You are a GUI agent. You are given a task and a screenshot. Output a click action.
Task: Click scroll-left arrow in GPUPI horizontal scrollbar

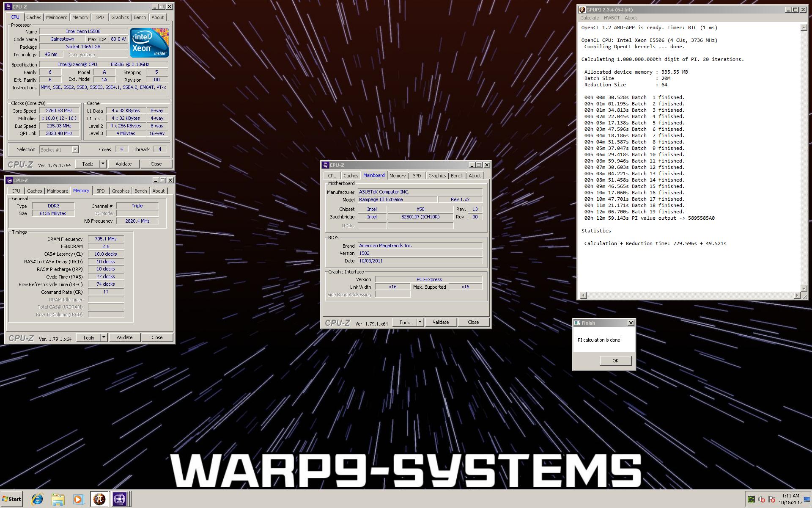tap(584, 295)
